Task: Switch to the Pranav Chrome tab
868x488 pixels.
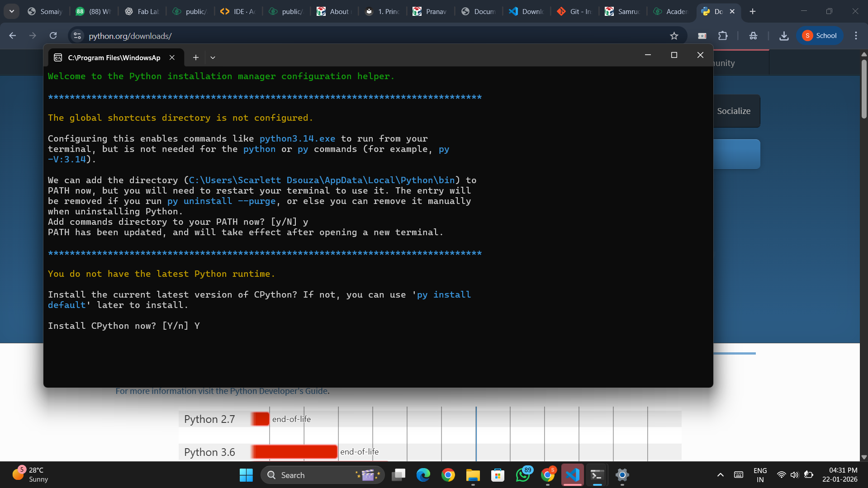Action: click(430, 11)
